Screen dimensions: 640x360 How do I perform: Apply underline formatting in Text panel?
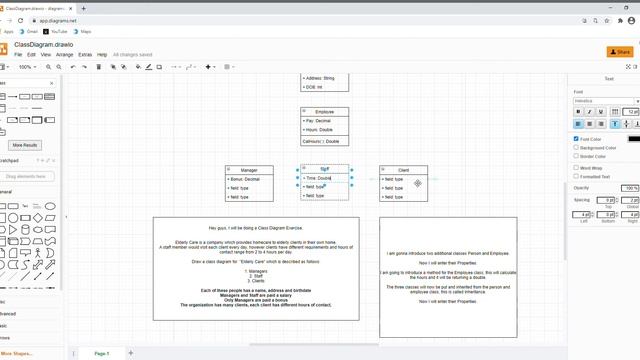click(x=601, y=111)
